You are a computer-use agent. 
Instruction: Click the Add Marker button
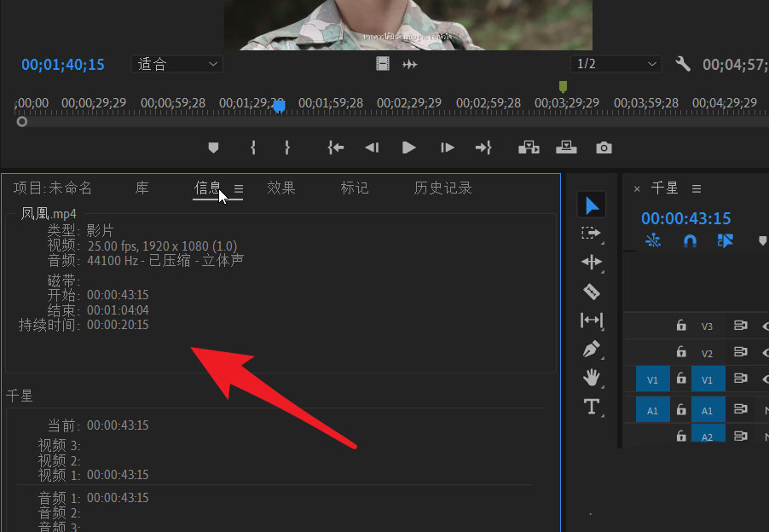click(213, 147)
